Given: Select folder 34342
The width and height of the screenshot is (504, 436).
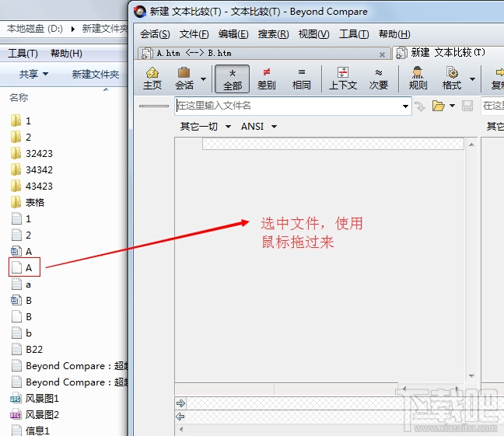Looking at the screenshot, I should [31, 169].
